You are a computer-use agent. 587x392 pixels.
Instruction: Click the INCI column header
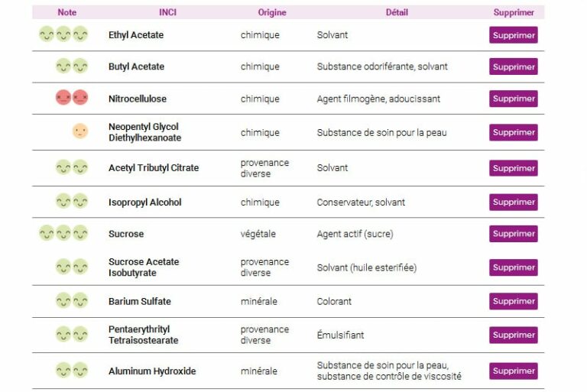167,12
